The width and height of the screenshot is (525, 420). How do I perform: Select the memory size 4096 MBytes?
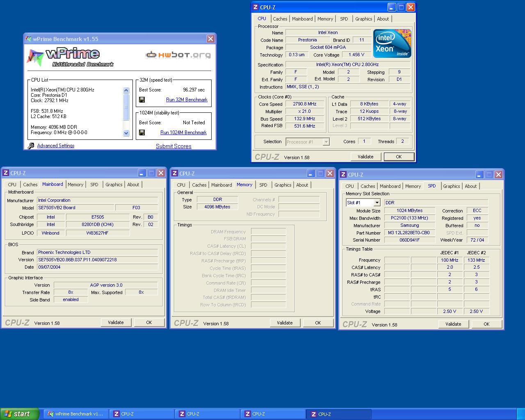pos(217,207)
